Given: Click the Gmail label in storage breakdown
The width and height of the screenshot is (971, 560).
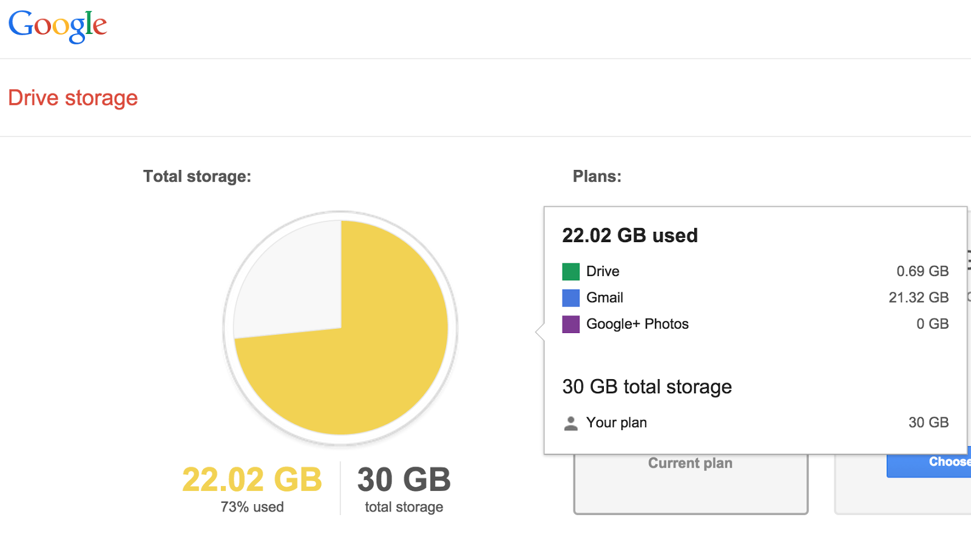Looking at the screenshot, I should pyautogui.click(x=604, y=298).
